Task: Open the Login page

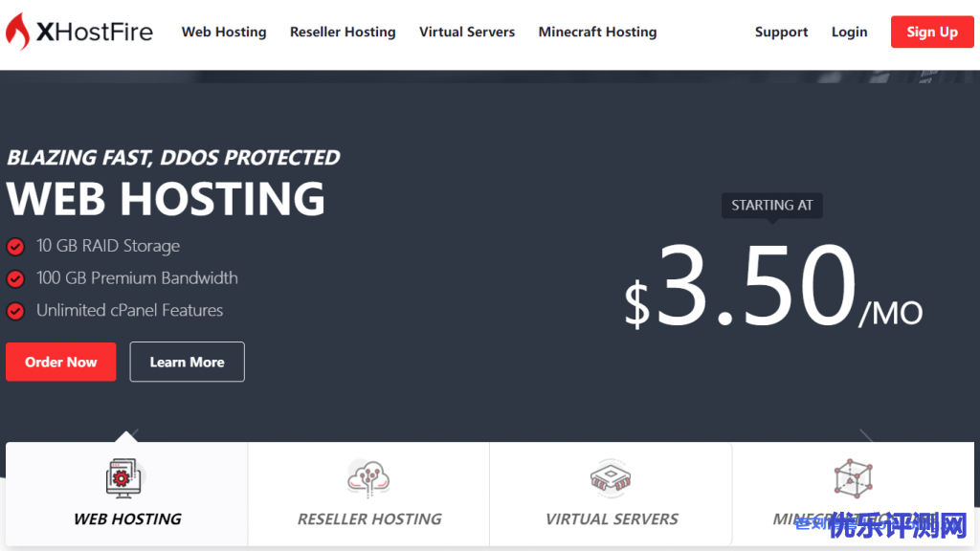Action: (x=850, y=32)
